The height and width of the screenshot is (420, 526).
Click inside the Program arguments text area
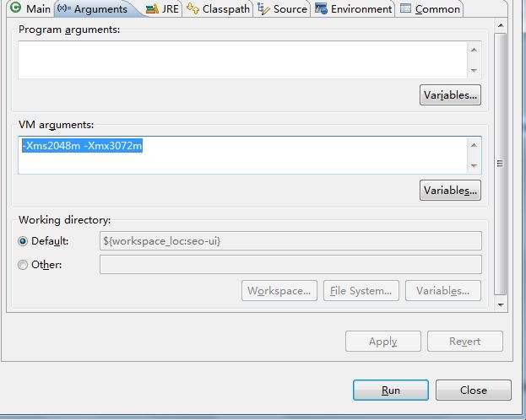242,60
